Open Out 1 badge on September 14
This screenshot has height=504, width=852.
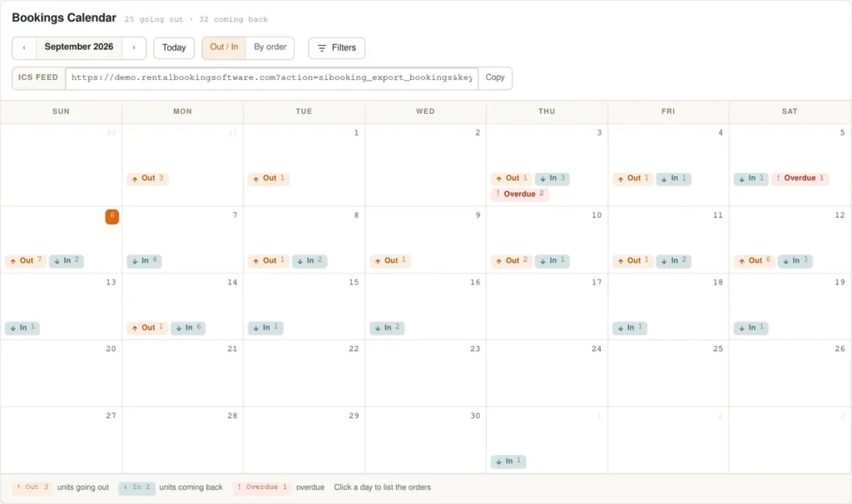147,328
